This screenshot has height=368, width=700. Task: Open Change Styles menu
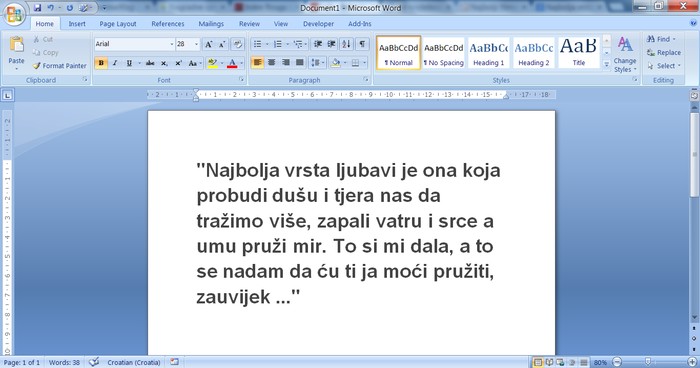625,54
